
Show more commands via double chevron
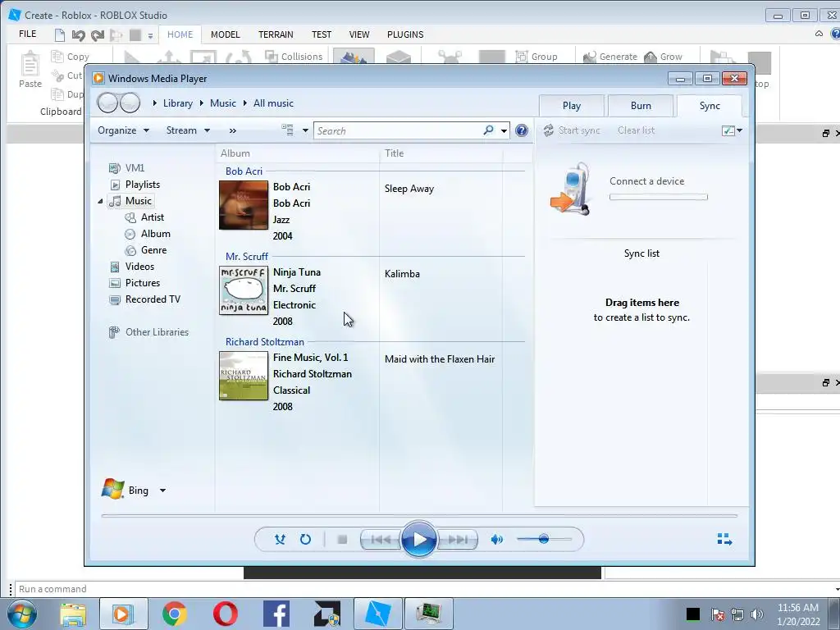point(232,130)
